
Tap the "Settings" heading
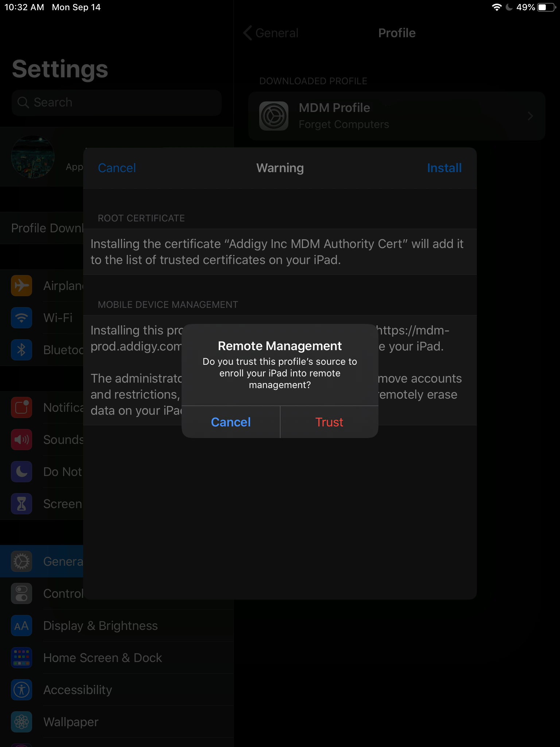(x=60, y=69)
